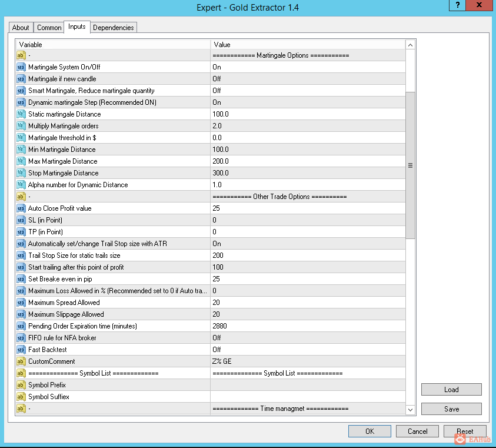The width and height of the screenshot is (496, 448).
Task: Click the Cancel button
Action: coord(417,431)
